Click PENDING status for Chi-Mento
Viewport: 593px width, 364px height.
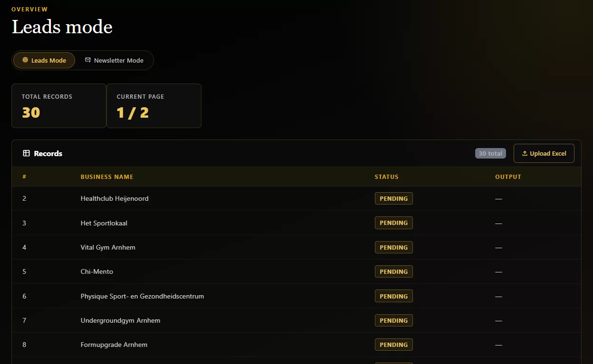394,271
